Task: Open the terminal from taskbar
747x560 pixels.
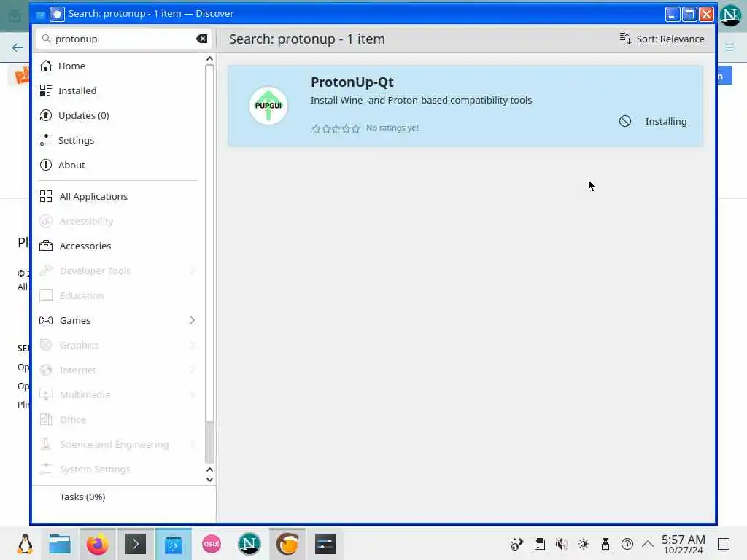Action: (x=135, y=544)
